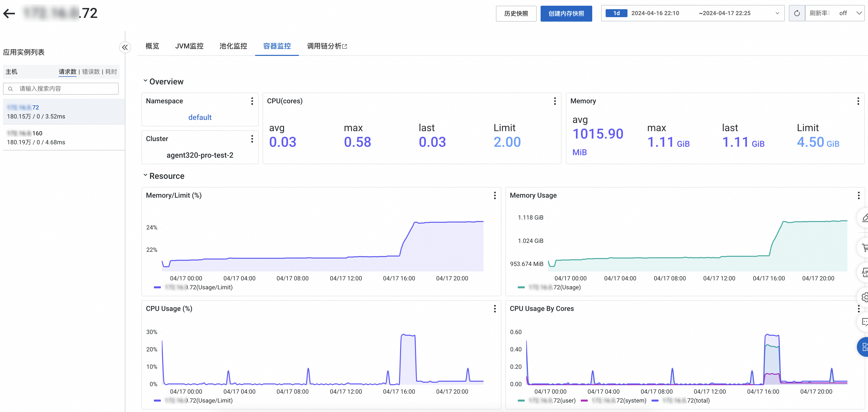868x412 pixels.
Task: Select the 1d time range badge
Action: tap(616, 13)
